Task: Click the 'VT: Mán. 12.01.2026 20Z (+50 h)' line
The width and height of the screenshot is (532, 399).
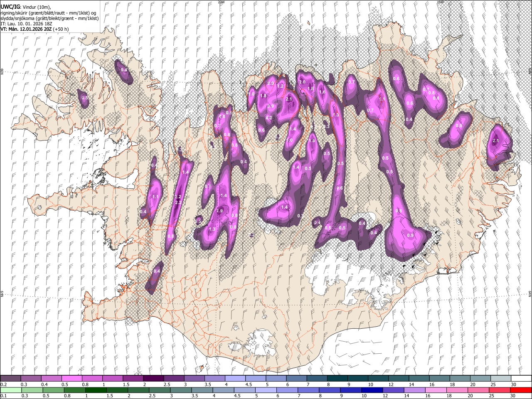Action: 34,29
